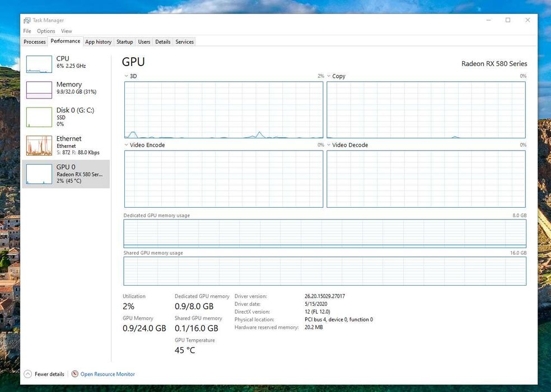
Task: Select the Performance tab
Action: tap(66, 41)
